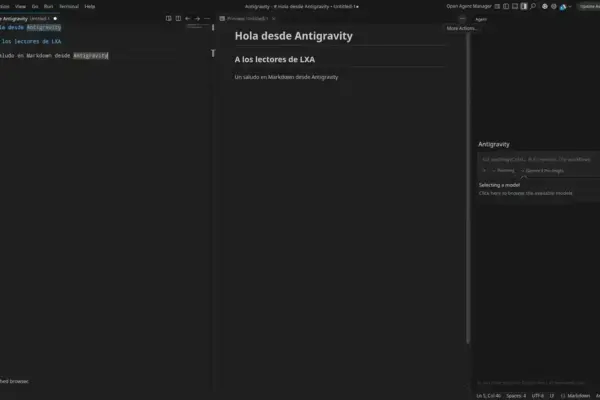600x400 pixels.
Task: Close the Preview Untitled-1 tab
Action: (x=273, y=18)
